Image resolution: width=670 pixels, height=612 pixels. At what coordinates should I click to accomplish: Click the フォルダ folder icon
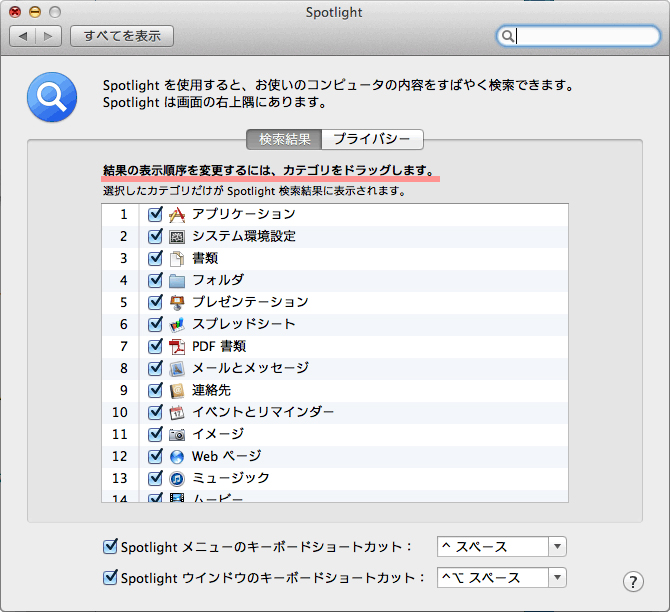click(177, 281)
